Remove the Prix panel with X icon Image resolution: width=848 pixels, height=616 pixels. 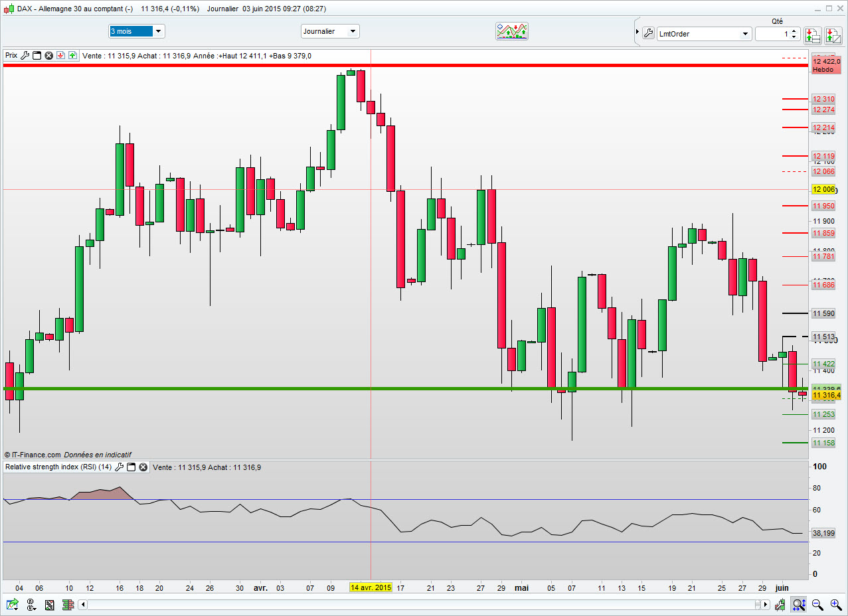[x=48, y=56]
